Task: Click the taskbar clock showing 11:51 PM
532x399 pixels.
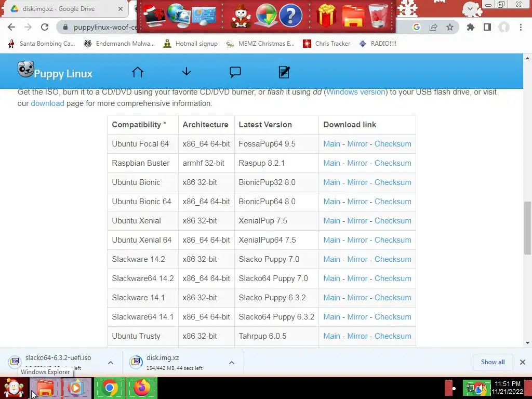Action: pos(508,388)
